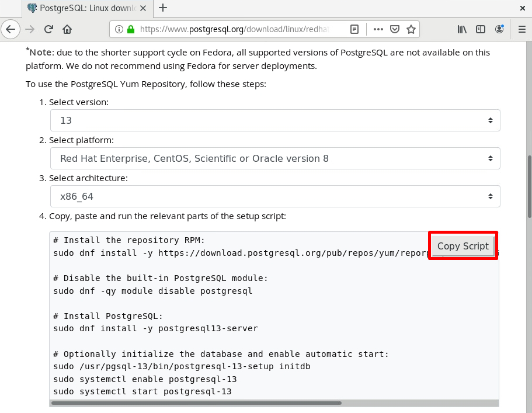
Task: Click the 'Select architecture:' step label
Action: click(x=89, y=178)
